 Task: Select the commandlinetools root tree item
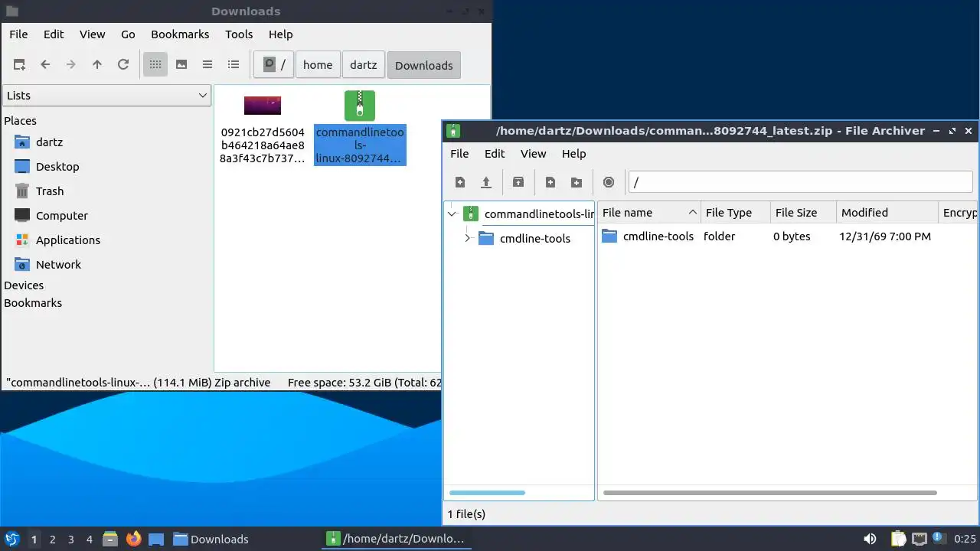(539, 214)
